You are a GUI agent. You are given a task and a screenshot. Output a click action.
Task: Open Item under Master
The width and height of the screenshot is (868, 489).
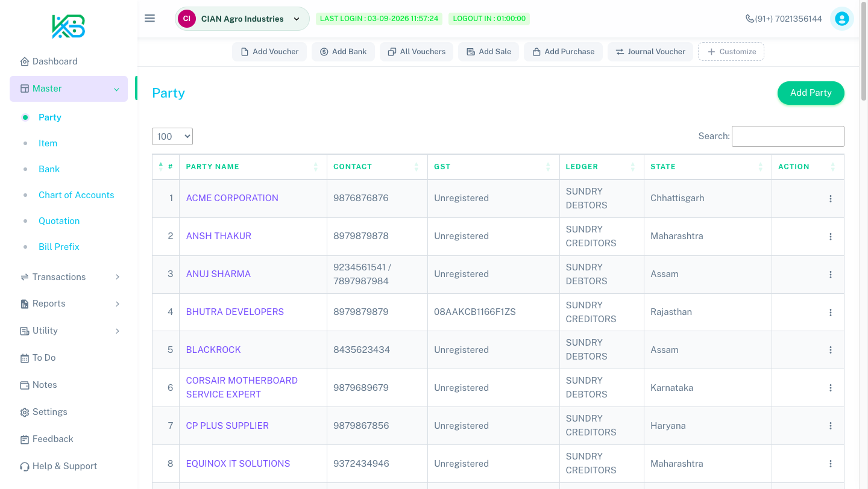[48, 143]
